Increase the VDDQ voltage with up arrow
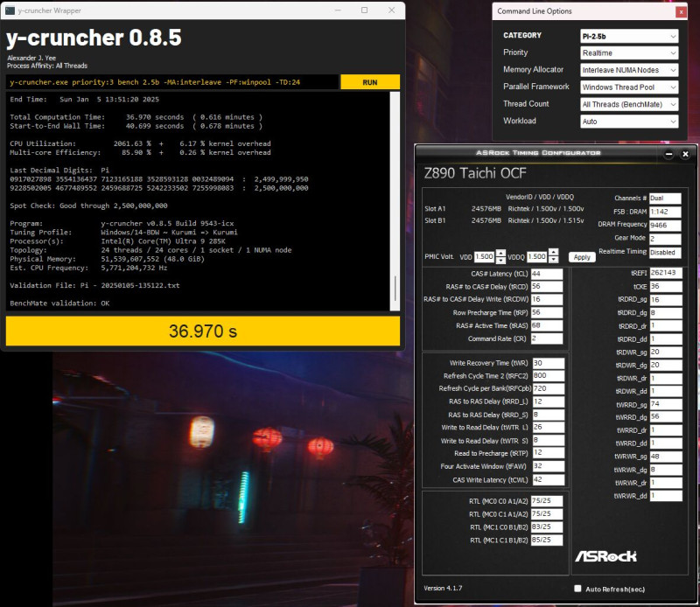 coord(554,253)
